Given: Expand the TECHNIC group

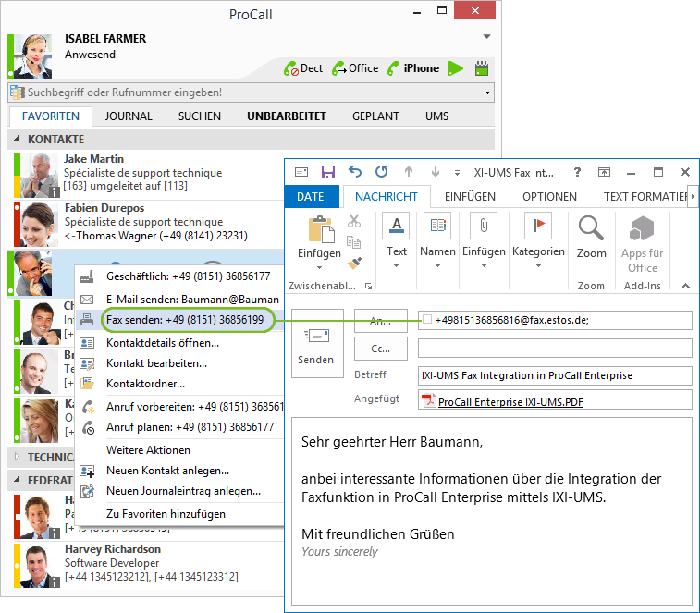Looking at the screenshot, I should click(x=17, y=457).
